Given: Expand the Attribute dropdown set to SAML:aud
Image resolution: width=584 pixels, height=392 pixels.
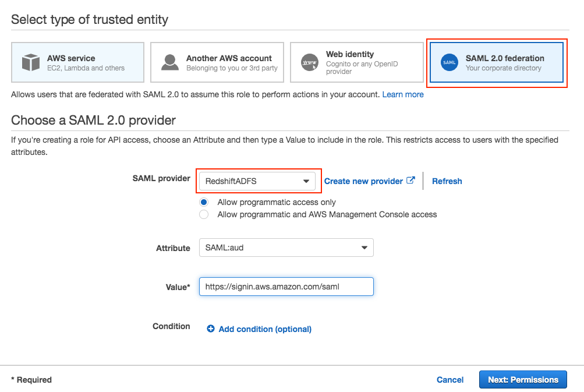Looking at the screenshot, I should pos(286,248).
